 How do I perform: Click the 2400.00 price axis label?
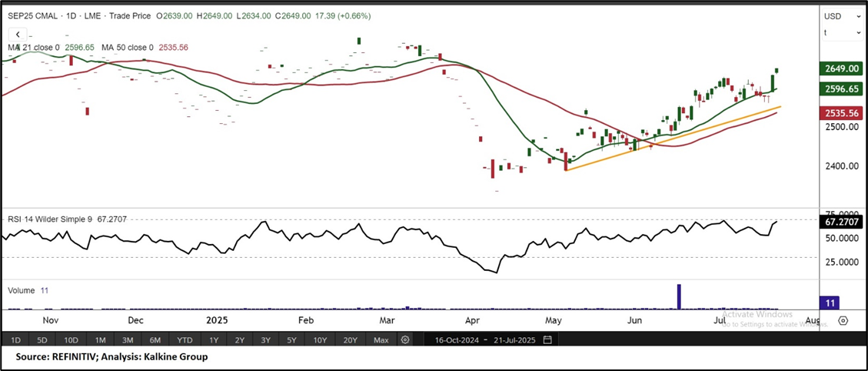(x=840, y=166)
